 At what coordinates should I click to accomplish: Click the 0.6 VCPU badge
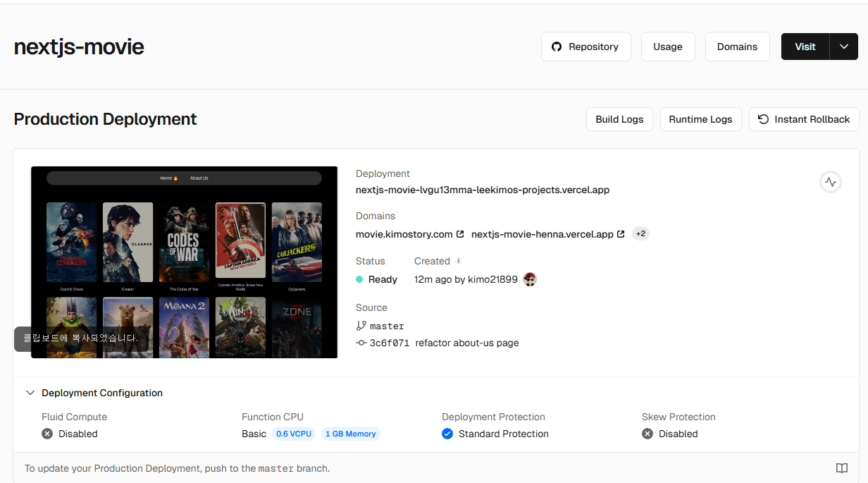(294, 434)
